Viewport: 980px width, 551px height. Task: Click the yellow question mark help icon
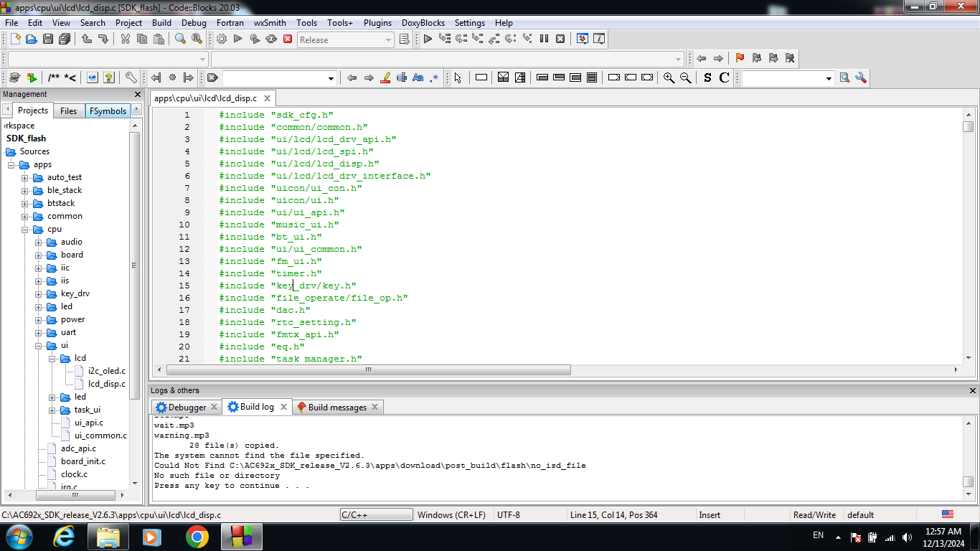[x=109, y=77]
